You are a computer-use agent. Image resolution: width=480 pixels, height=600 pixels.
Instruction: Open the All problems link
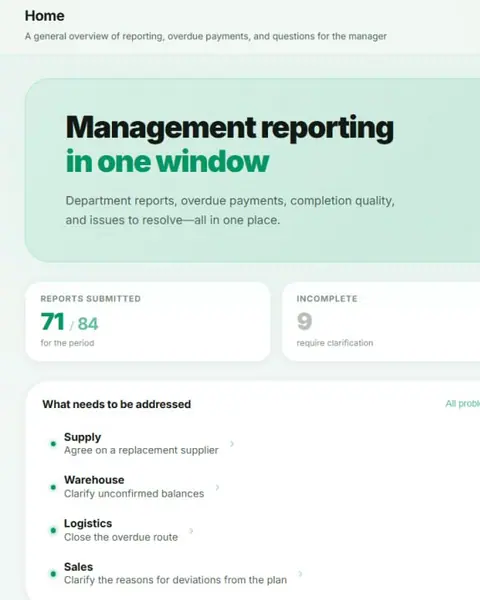[x=462, y=404]
